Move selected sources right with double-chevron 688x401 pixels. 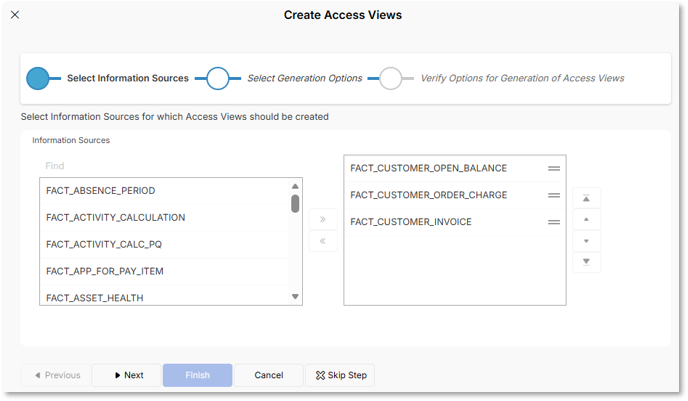pos(323,219)
